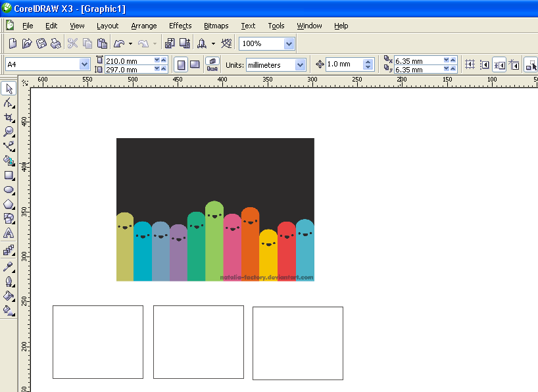The image size is (538, 392).
Task: Open the Units millimeters dropdown
Action: pyautogui.click(x=300, y=64)
